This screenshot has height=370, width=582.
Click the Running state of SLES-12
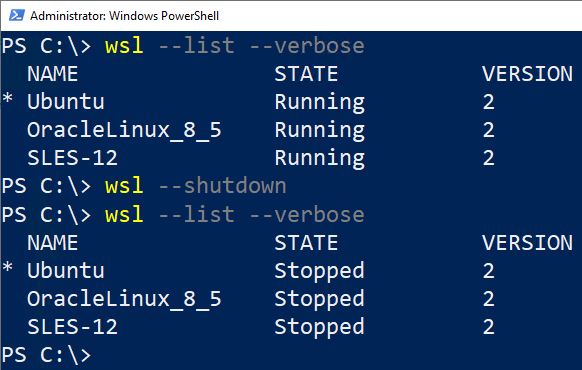pyautogui.click(x=320, y=159)
